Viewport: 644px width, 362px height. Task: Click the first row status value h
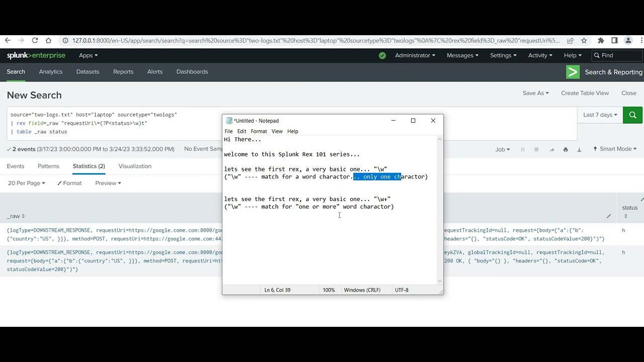pos(623,230)
